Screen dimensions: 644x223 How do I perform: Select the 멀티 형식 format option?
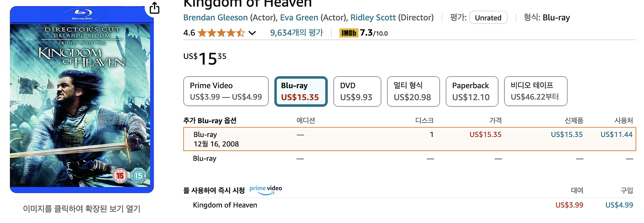coord(413,91)
